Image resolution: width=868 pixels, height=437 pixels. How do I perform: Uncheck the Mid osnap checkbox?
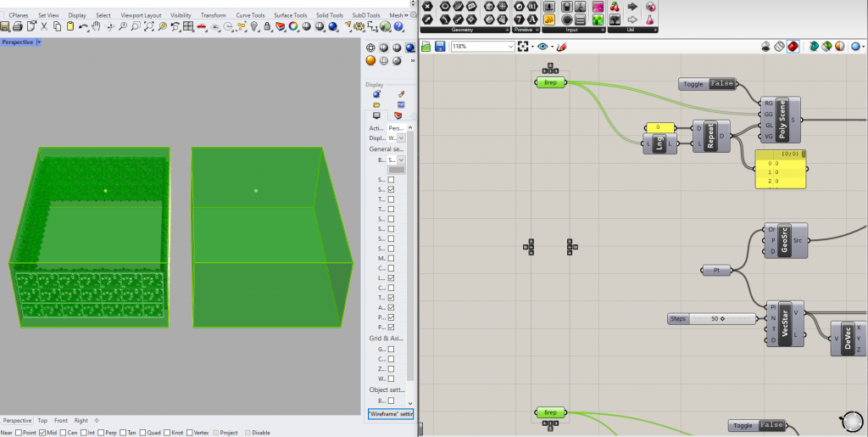coord(42,433)
